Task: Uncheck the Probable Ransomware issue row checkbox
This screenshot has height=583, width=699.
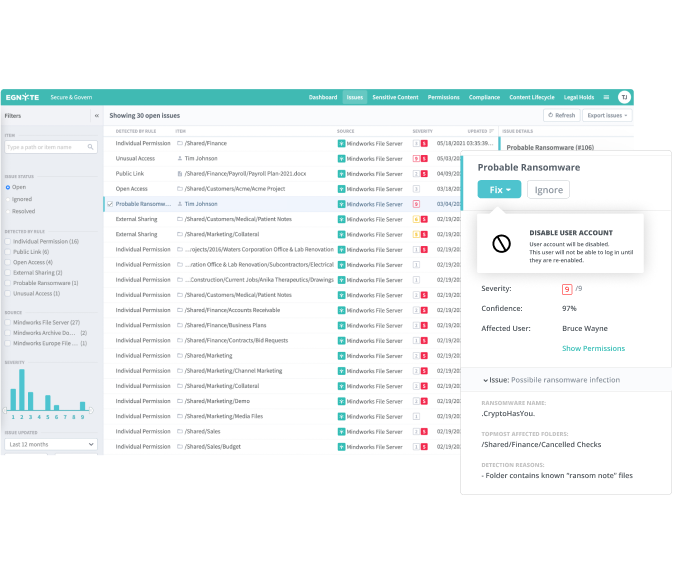Action: coord(109,203)
